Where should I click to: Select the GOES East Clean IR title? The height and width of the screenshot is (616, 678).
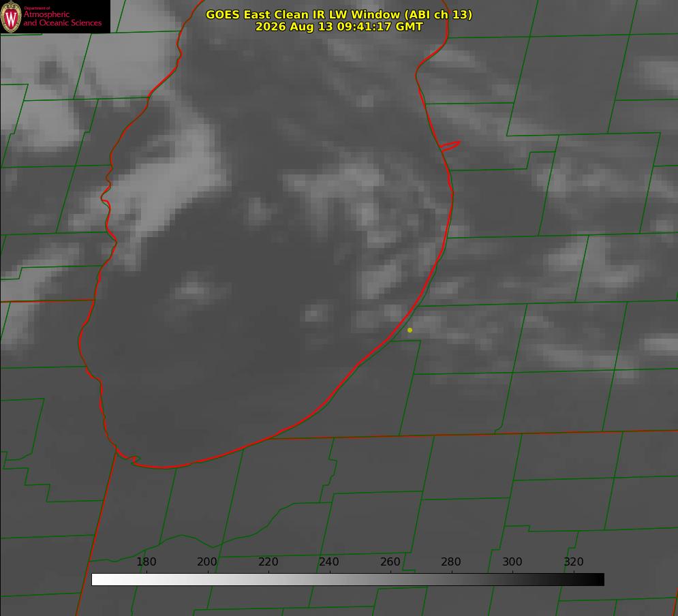(339, 14)
